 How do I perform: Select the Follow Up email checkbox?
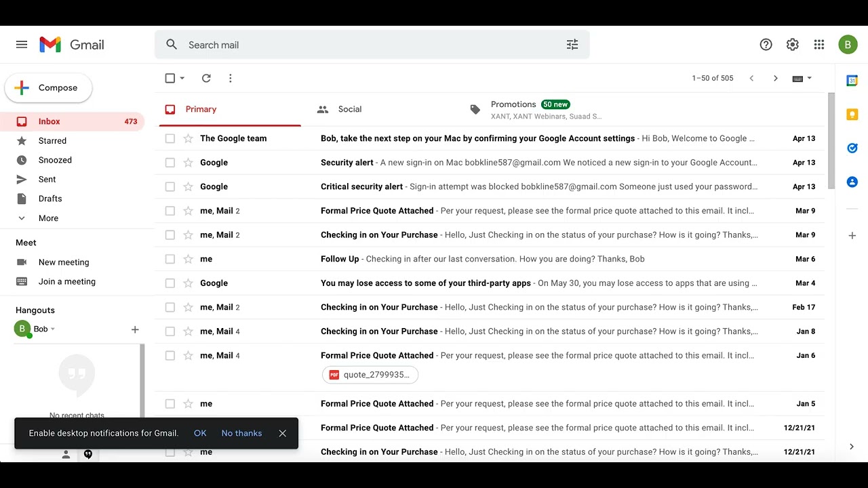170,259
